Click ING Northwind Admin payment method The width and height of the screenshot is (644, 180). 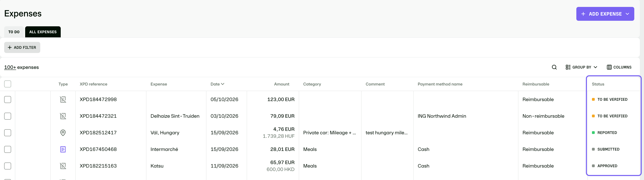pos(442,116)
